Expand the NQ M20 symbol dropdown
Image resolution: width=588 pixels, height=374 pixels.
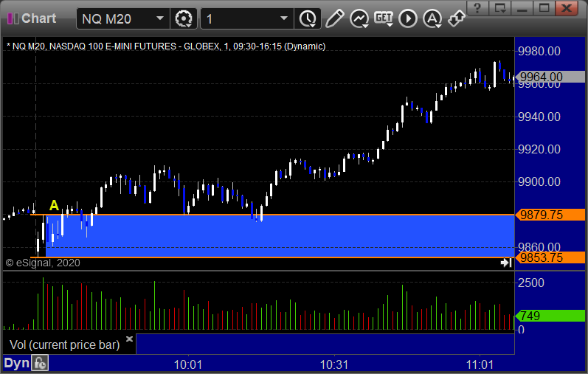pos(160,18)
